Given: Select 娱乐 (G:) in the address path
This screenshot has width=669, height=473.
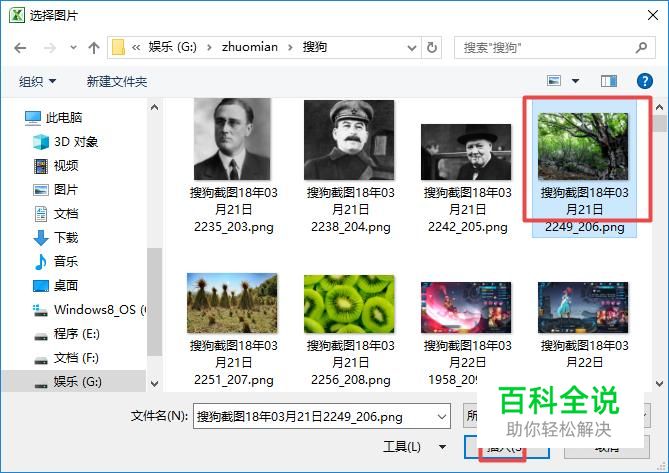Looking at the screenshot, I should (x=172, y=47).
